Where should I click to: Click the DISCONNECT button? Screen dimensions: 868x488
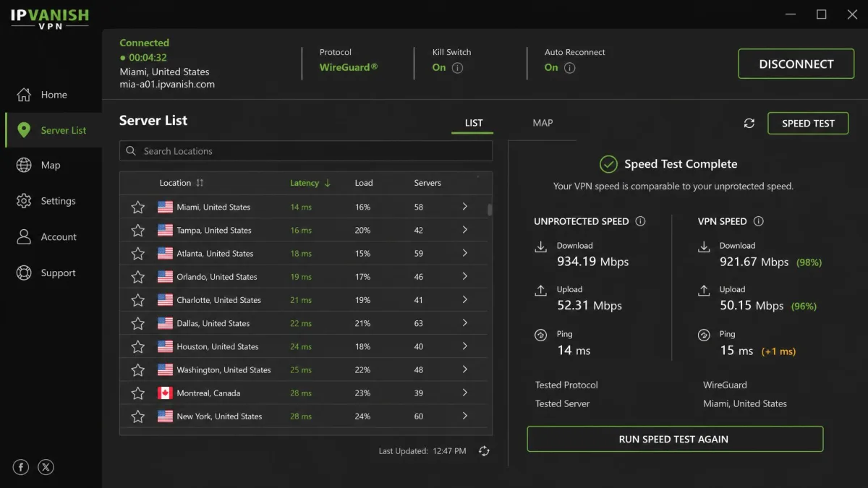point(796,64)
